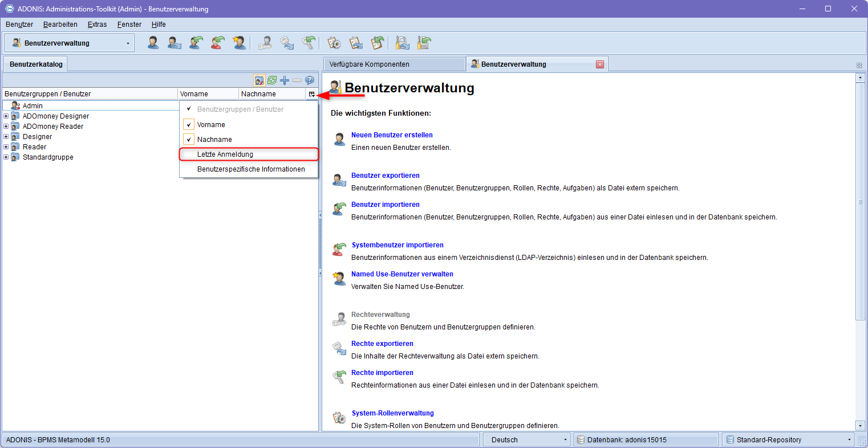The image size is (868, 448).
Task: Open the help question mark icon in catalog
Action: 310,80
